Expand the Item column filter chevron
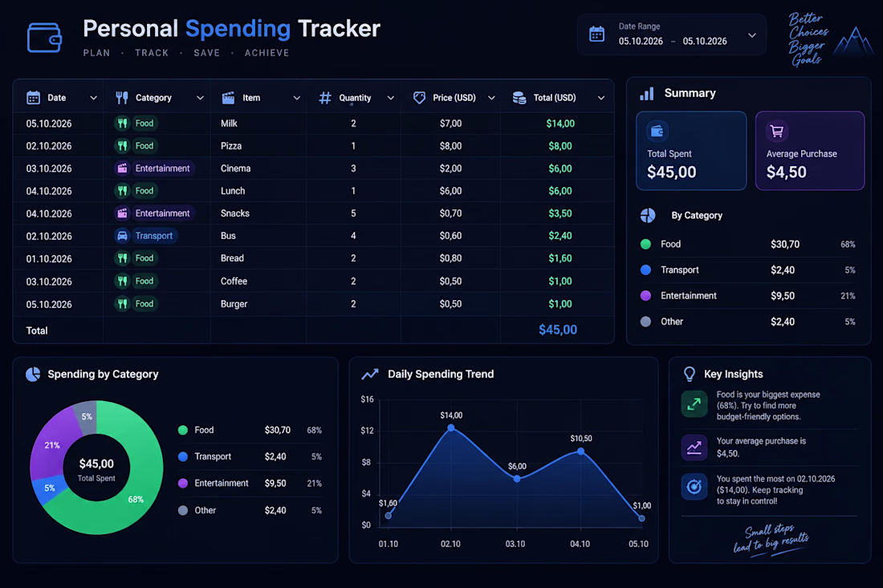This screenshot has height=588, width=883. pos(297,98)
